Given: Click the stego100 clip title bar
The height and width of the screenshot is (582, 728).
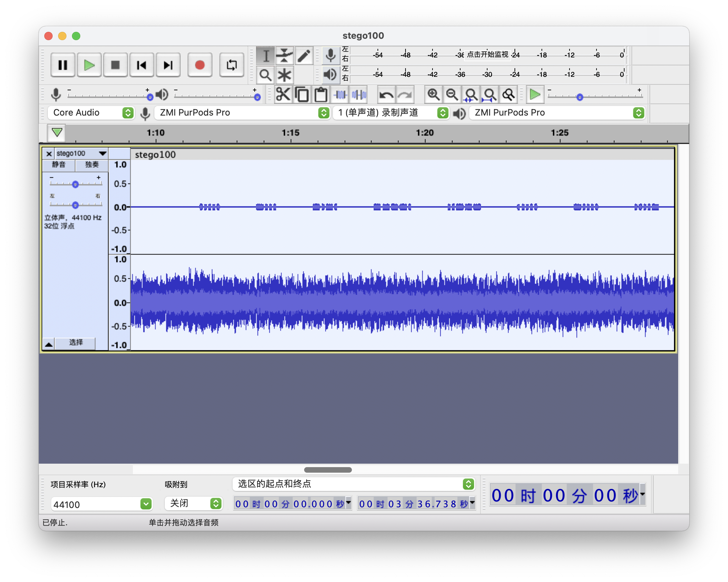Looking at the screenshot, I should [402, 155].
